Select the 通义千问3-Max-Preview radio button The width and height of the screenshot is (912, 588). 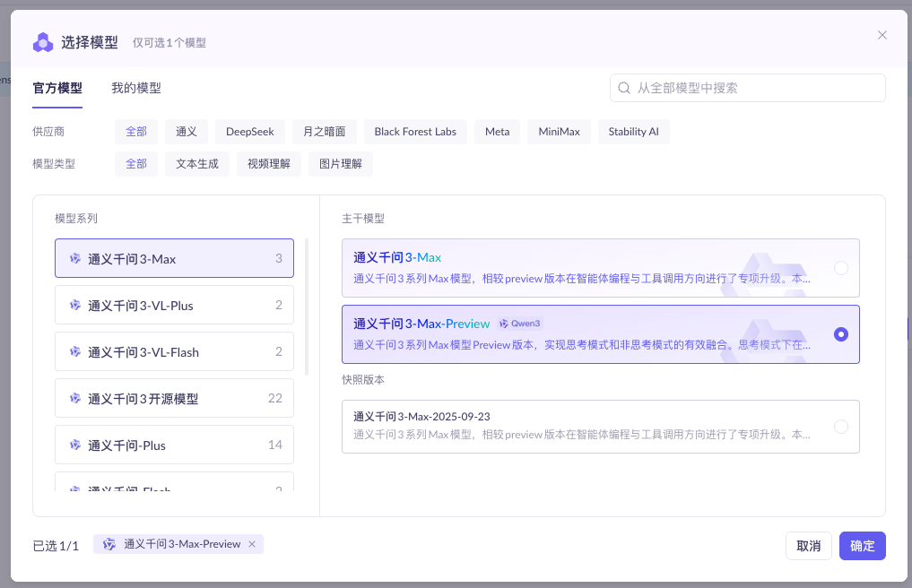pyautogui.click(x=840, y=334)
